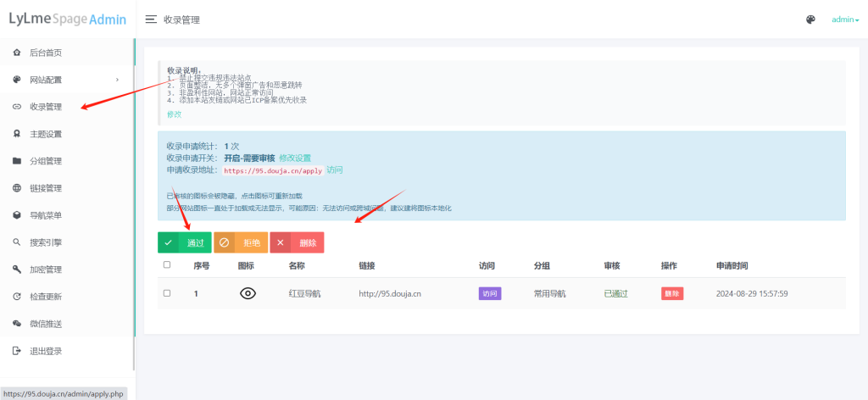
Task: Click the WeChat icon beside 微信推送
Action: pyautogui.click(x=17, y=324)
